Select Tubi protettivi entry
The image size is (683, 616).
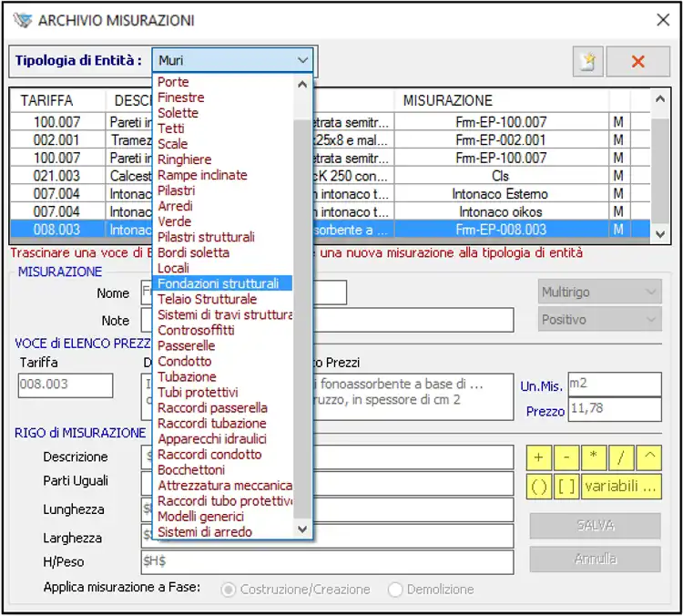coord(223,393)
